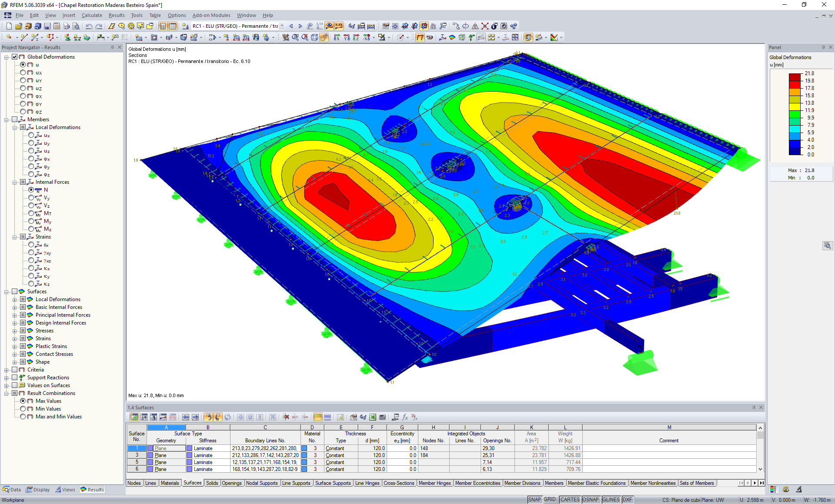Open a new project with the New File icon
Image resolution: width=835 pixels, height=504 pixels.
(x=9, y=26)
